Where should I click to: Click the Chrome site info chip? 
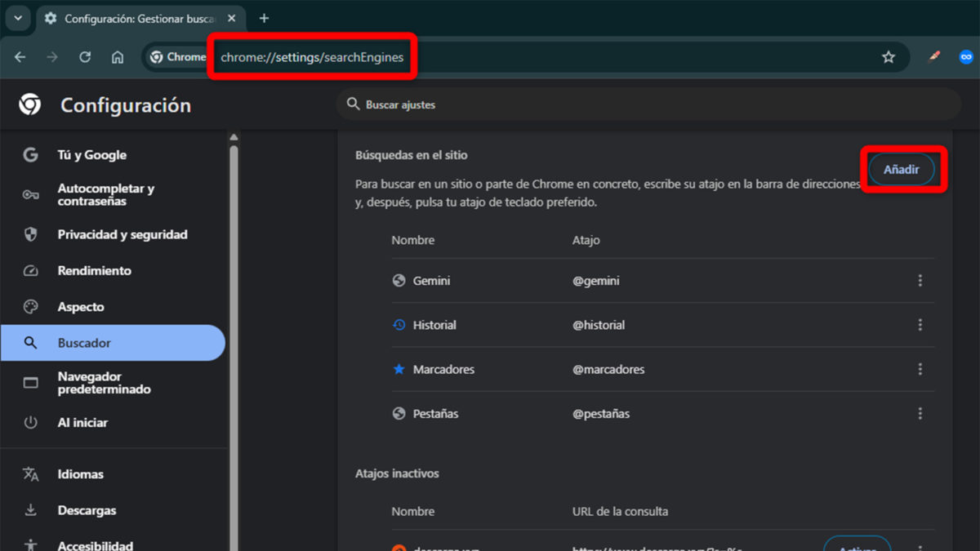pos(177,57)
